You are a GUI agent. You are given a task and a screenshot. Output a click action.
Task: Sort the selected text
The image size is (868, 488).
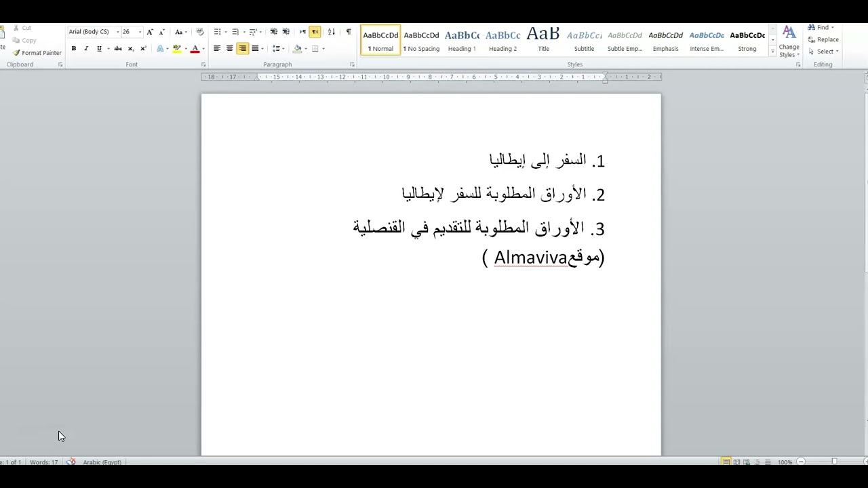[331, 32]
